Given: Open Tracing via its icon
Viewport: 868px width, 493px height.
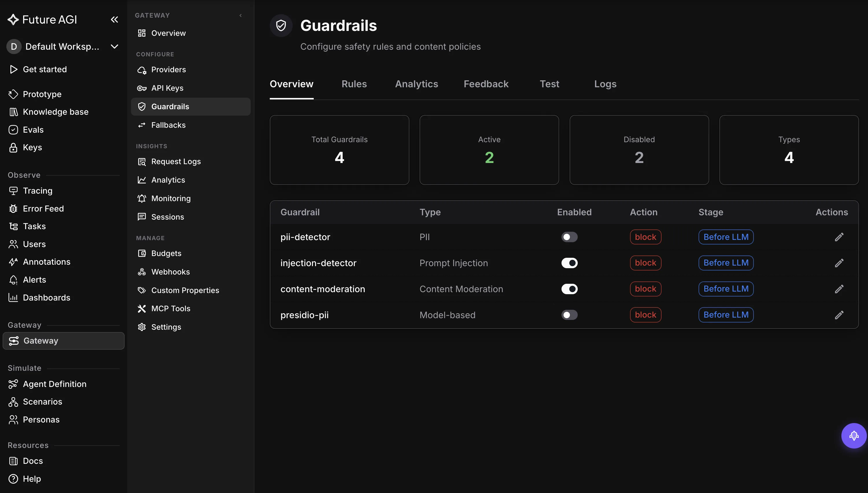Looking at the screenshot, I should click(x=13, y=191).
